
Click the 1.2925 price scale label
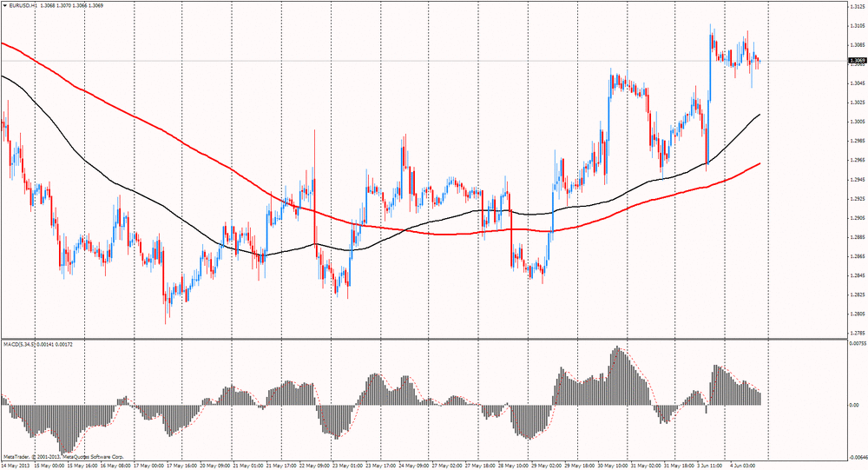tap(858, 198)
